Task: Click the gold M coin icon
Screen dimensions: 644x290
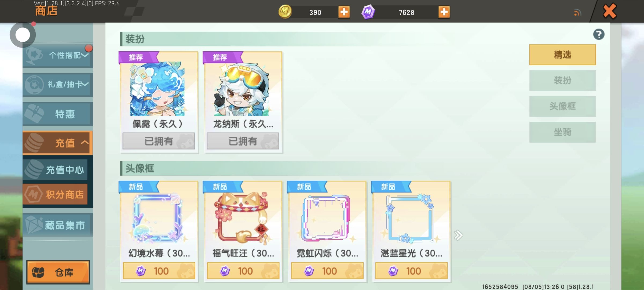Action: pos(285,12)
